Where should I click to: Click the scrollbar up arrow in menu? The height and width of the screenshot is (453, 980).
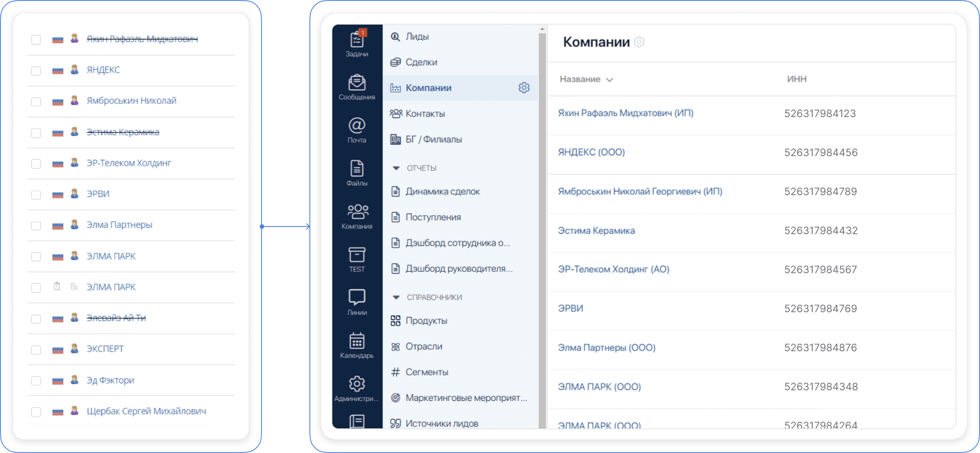click(542, 29)
